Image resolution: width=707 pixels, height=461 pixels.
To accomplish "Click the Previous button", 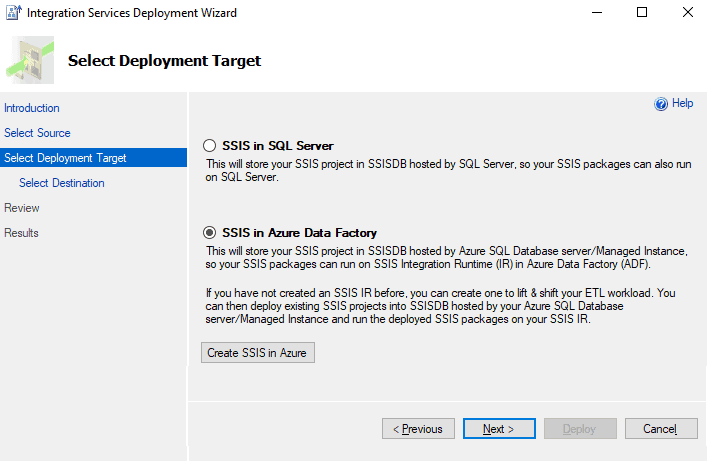I will [418, 429].
